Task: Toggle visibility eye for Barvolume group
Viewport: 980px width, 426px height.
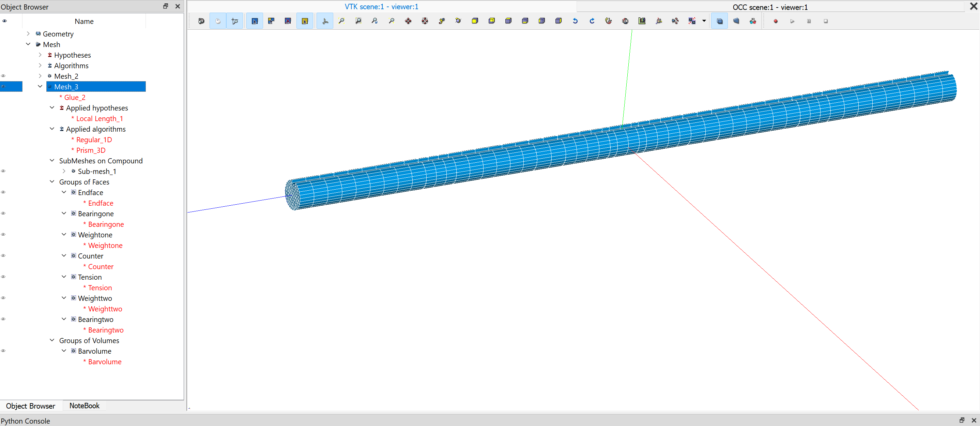Action: point(4,351)
